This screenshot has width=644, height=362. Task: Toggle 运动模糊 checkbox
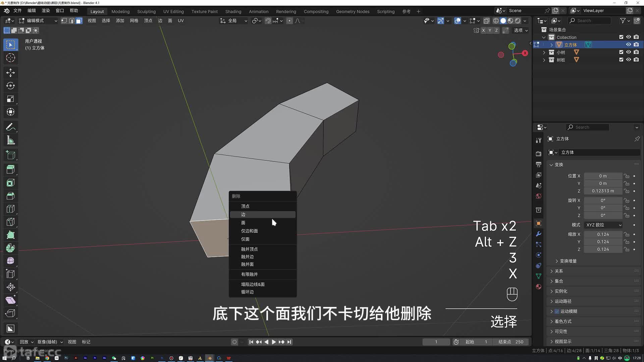[557, 311]
